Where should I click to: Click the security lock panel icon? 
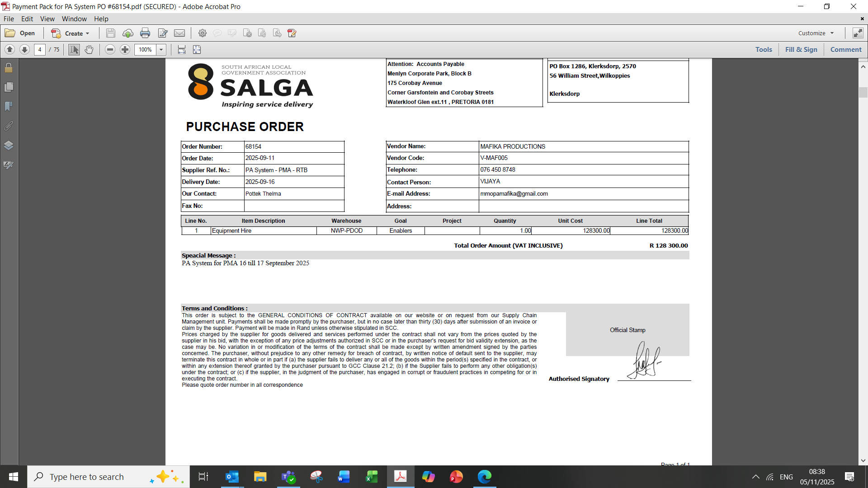click(x=9, y=68)
